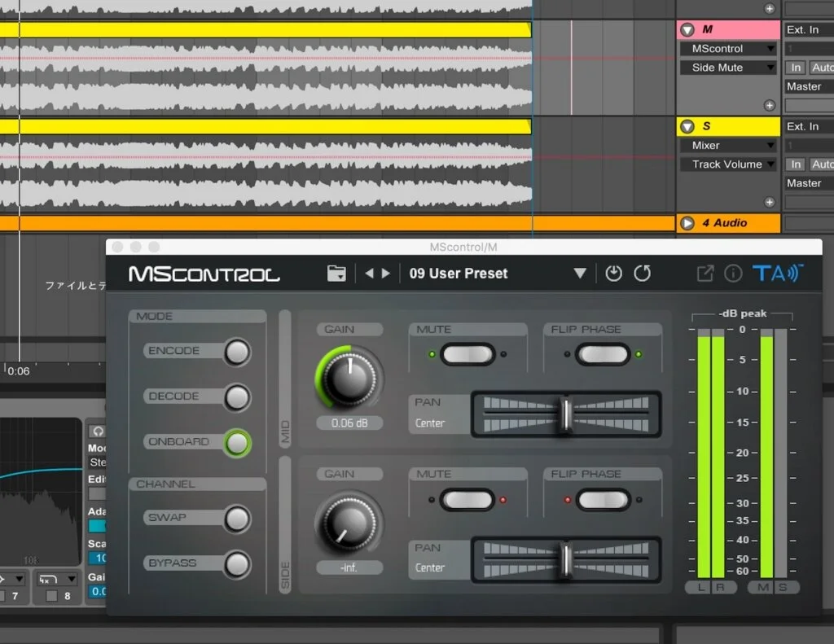This screenshot has height=644, width=834.
Task: Add automation lane on M track plus
Action: click(770, 105)
